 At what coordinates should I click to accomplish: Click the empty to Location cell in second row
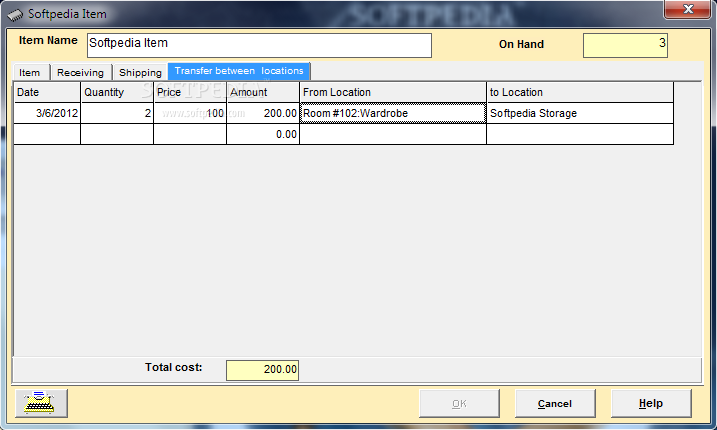[x=580, y=134]
